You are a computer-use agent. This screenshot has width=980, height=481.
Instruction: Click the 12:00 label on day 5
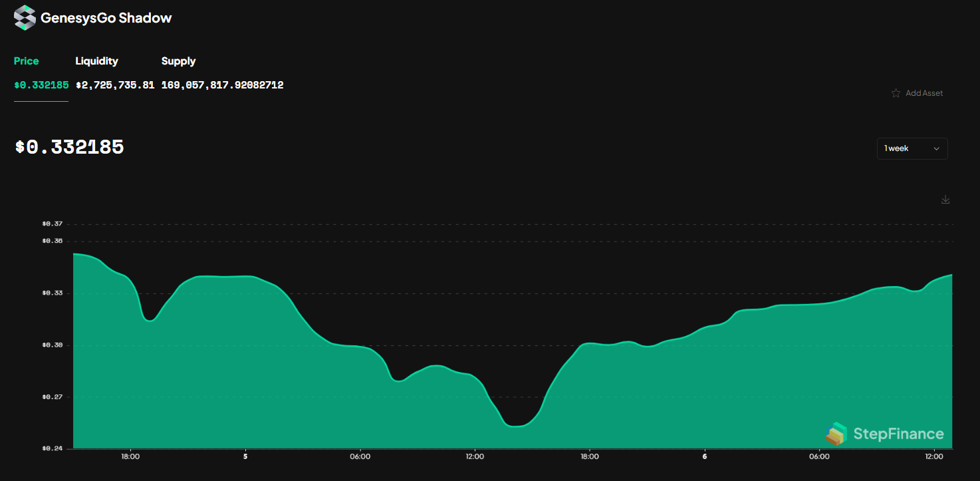pyautogui.click(x=475, y=456)
